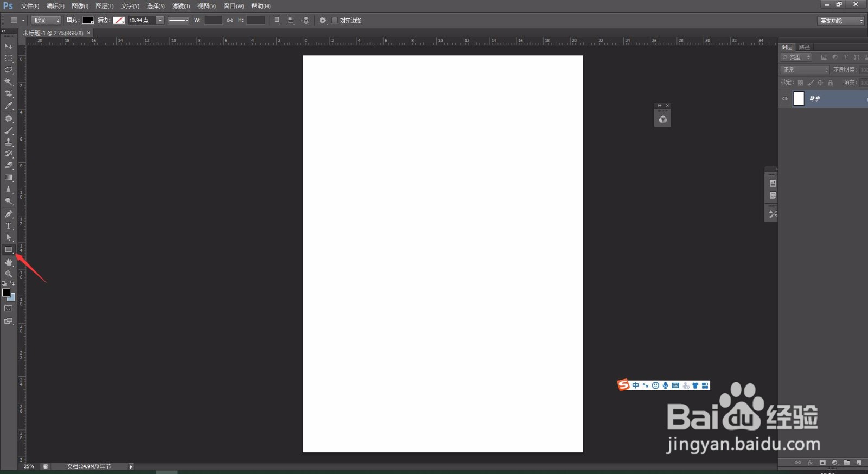This screenshot has width=868, height=474.
Task: Select the Magic Wand tool
Action: coord(8,82)
